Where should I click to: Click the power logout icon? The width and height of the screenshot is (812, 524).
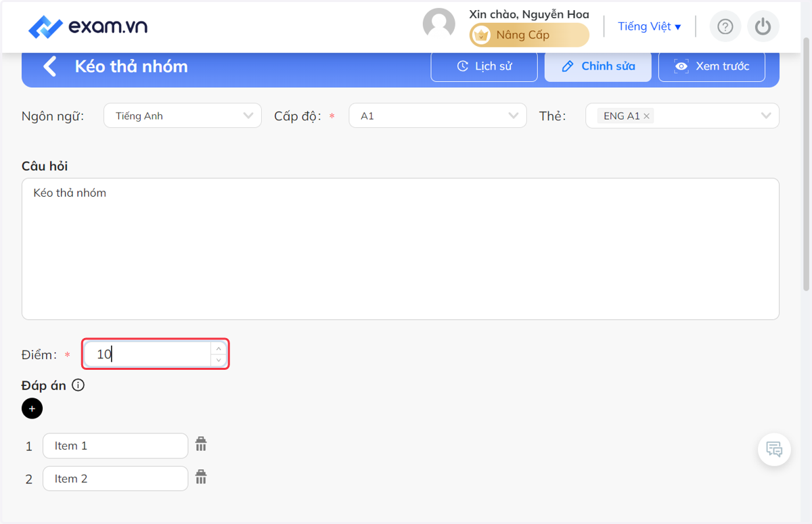763,26
